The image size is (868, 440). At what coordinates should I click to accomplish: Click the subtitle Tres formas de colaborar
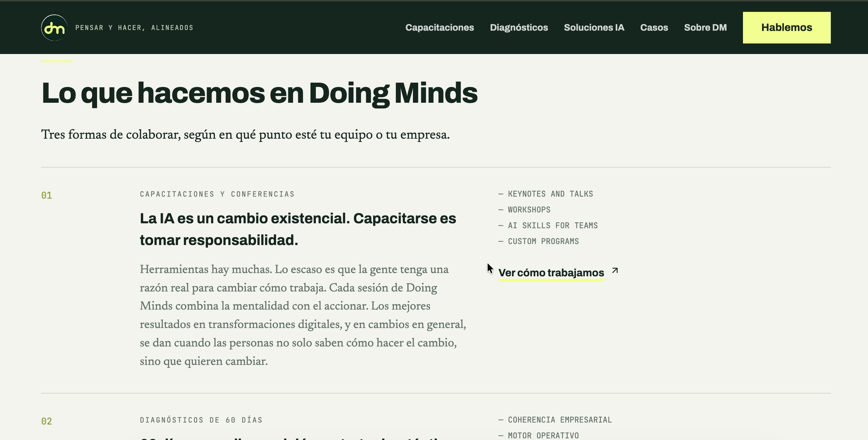(245, 135)
